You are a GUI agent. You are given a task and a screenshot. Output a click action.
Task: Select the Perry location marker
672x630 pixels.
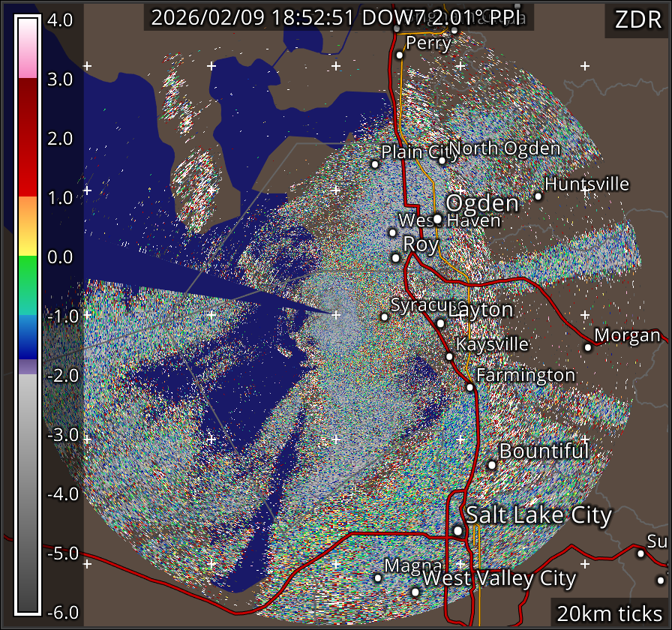[400, 55]
